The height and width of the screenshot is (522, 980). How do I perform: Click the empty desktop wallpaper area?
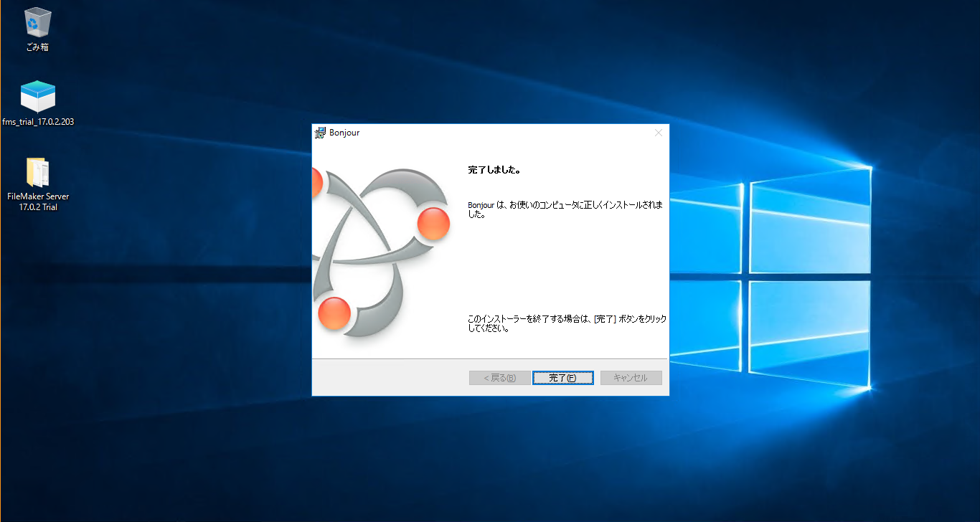179,430
